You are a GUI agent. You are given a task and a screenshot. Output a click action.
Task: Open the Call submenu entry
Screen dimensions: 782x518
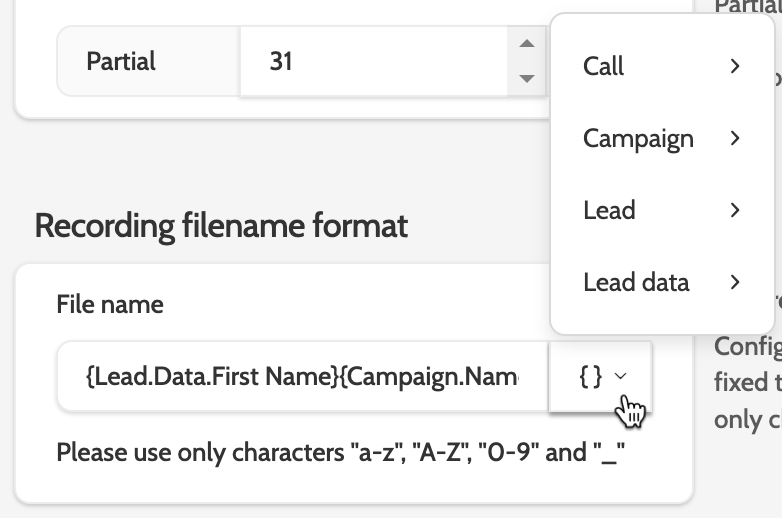[604, 67]
